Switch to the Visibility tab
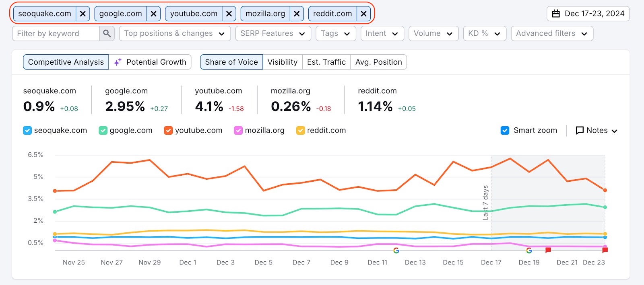 pyautogui.click(x=283, y=62)
